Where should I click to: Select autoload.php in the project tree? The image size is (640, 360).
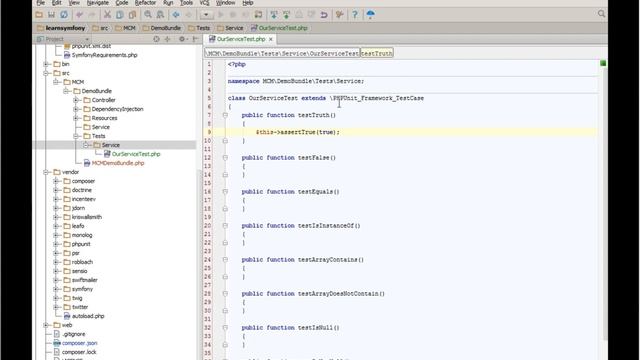88,316
